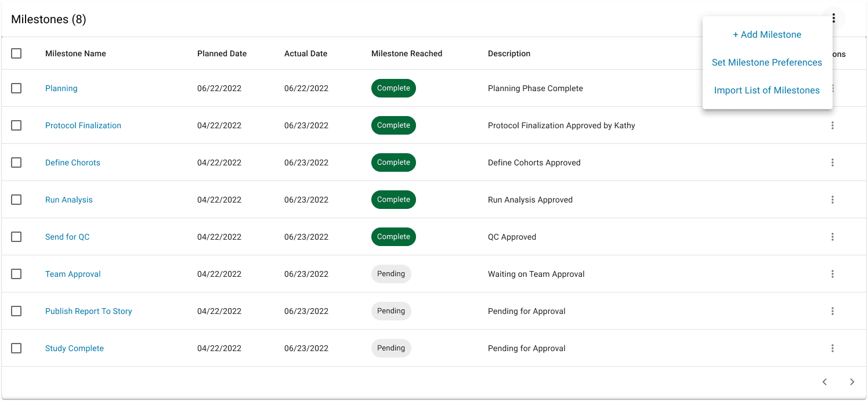868x401 pixels.
Task: Open row actions for Team Approval
Action: click(x=833, y=274)
